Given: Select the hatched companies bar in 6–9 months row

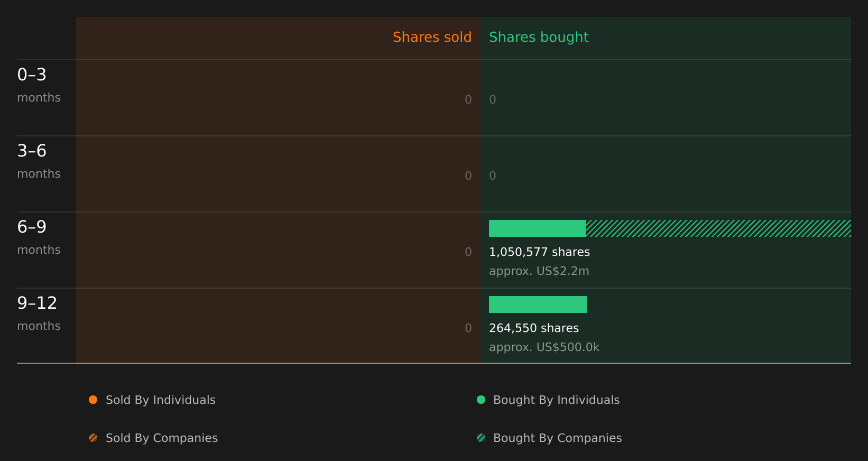Looking at the screenshot, I should (718, 228).
